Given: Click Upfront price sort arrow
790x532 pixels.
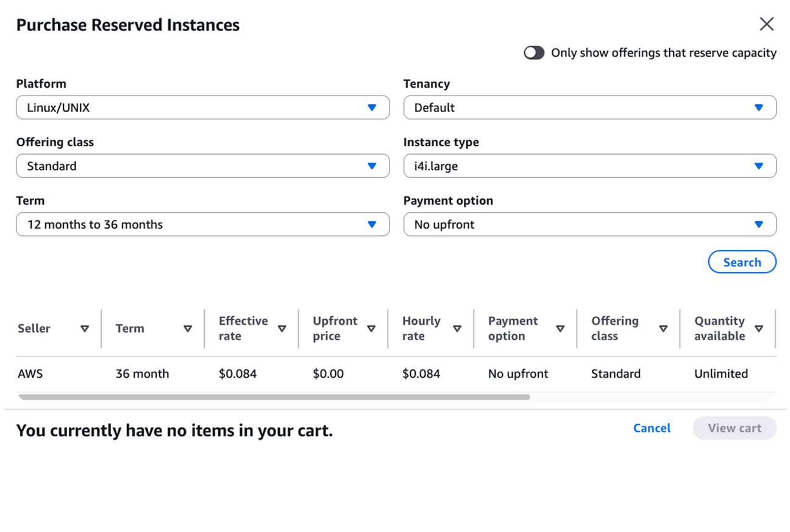Looking at the screenshot, I should [x=371, y=328].
